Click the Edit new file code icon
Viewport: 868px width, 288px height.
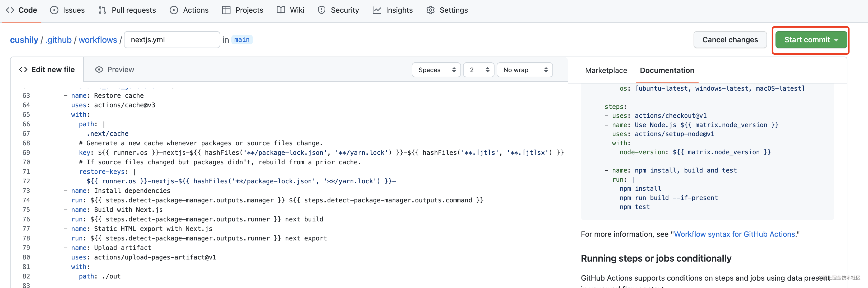pyautogui.click(x=23, y=69)
